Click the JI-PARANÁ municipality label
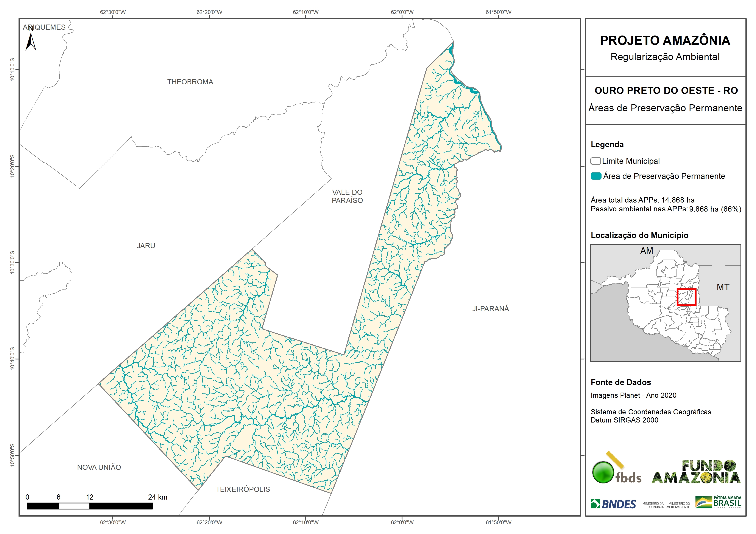This screenshot has width=756, height=534. (491, 309)
